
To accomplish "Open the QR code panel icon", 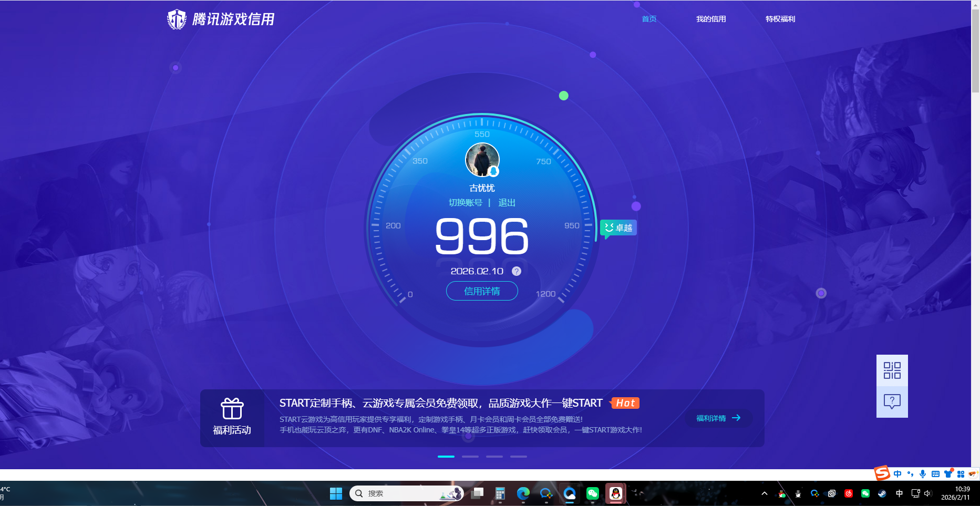I will coord(892,370).
